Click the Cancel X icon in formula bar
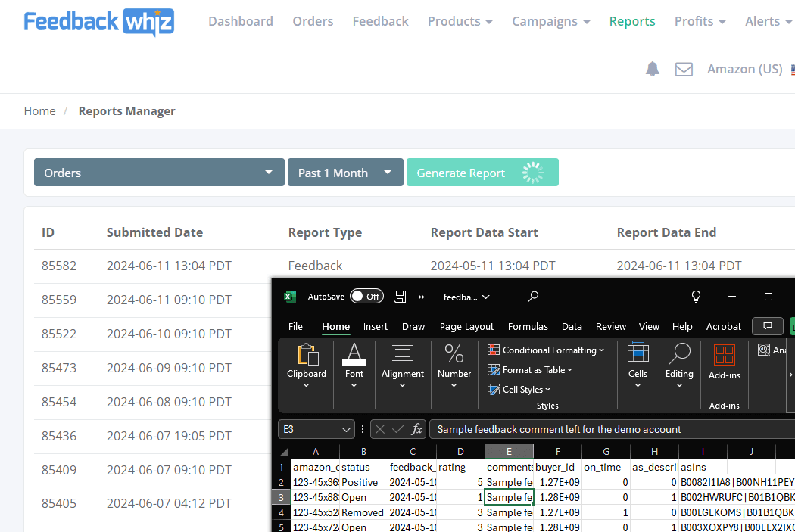 click(380, 429)
